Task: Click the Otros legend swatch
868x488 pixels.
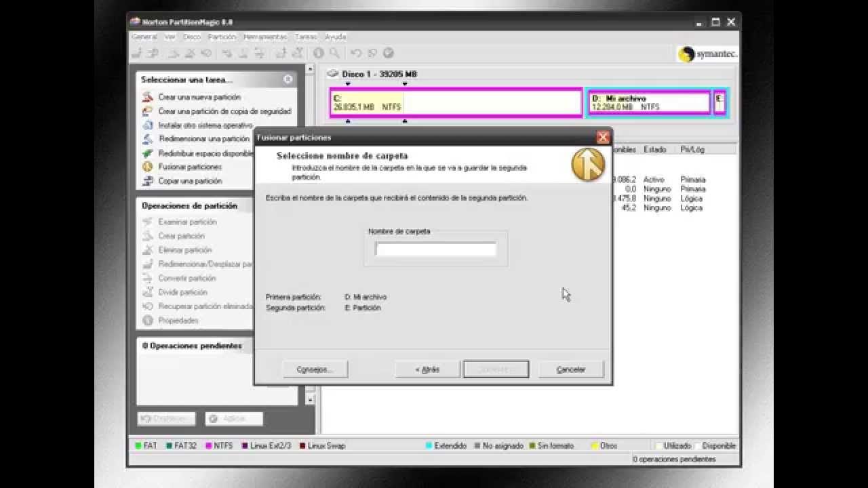Action: [595, 446]
